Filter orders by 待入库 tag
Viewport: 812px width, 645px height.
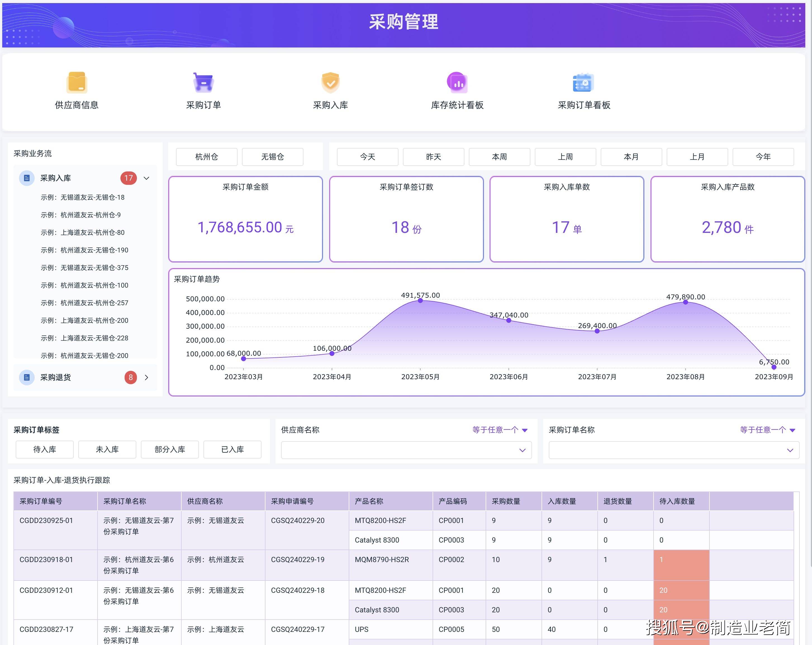[45, 449]
